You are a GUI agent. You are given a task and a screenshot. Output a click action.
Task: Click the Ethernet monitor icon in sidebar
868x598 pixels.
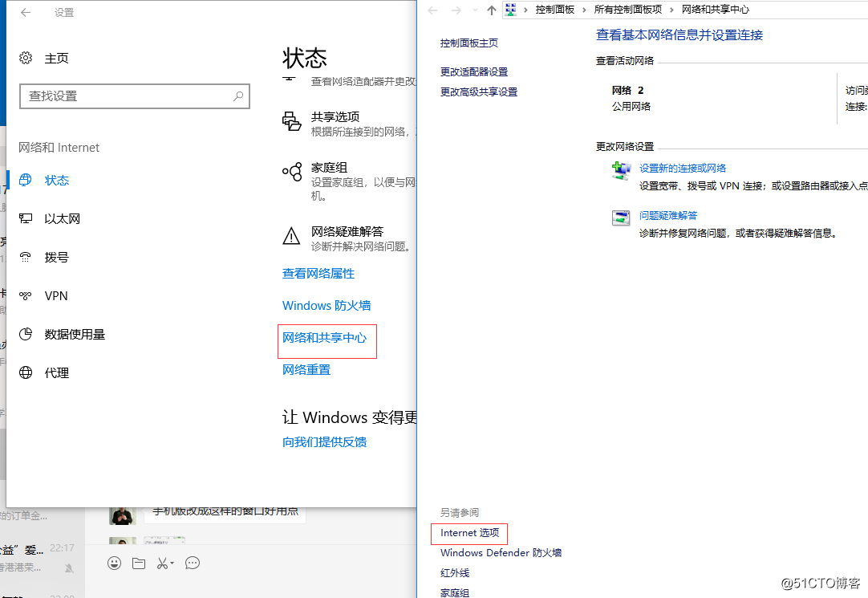click(x=26, y=218)
